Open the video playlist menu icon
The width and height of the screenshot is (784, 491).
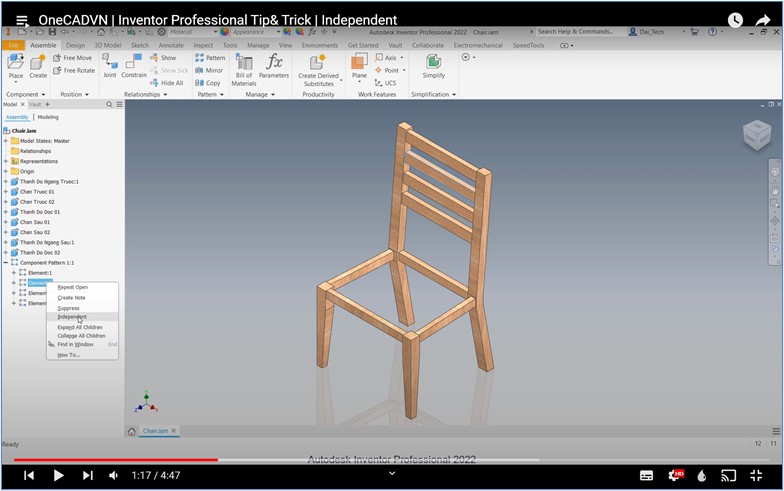click(x=22, y=20)
